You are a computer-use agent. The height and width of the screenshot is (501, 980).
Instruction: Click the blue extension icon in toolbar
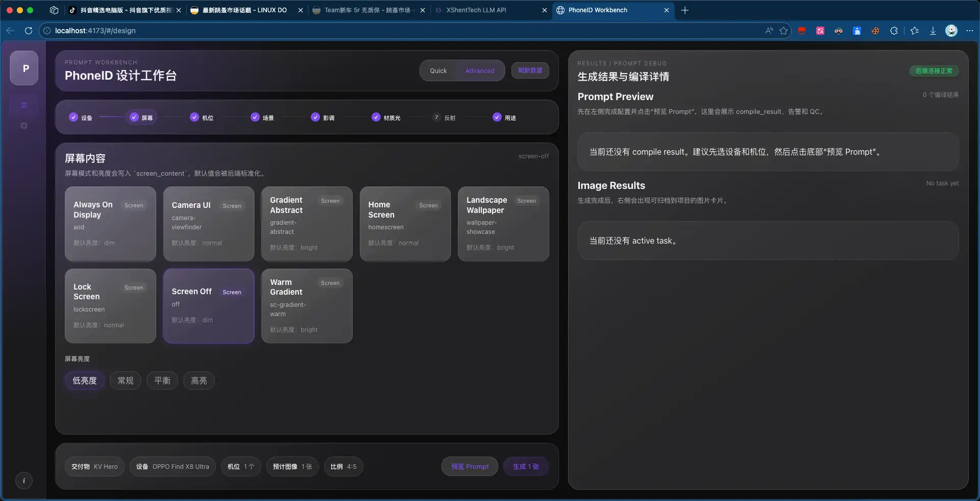857,31
